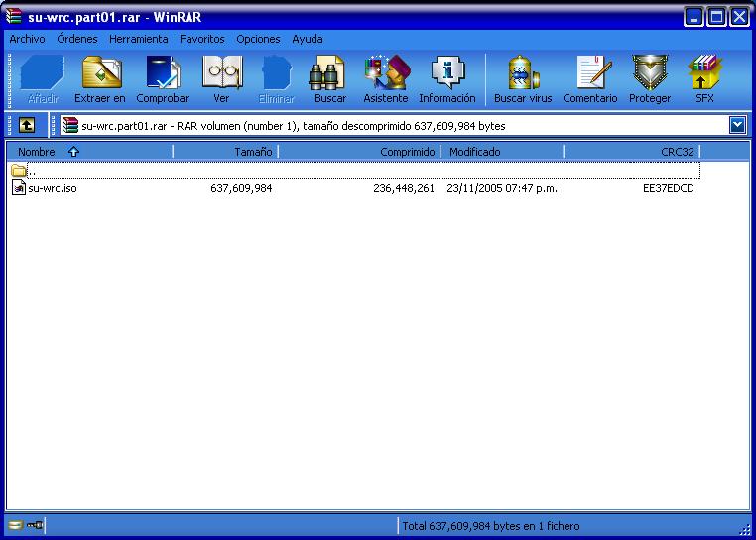Viewport: 756px width, 540px height.
Task: Open the Archivo menu
Action: tap(27, 39)
